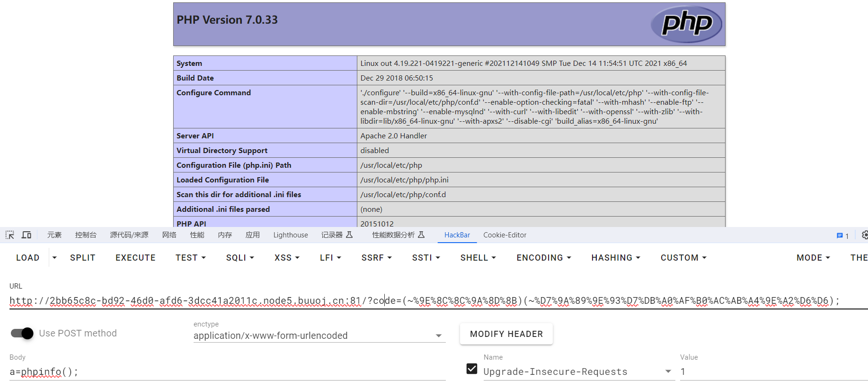868x381 pixels.
Task: Click the console messages count icon
Action: pos(842,236)
